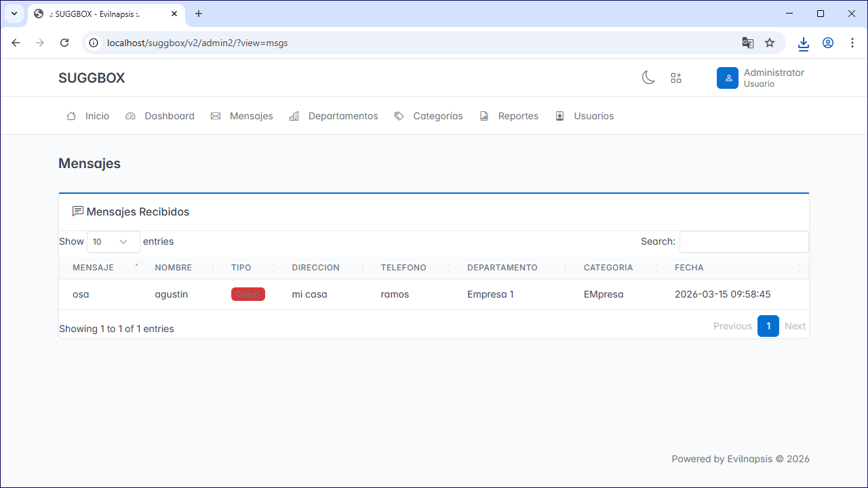Sort table by CATEGORIA column
This screenshot has height=488, width=868.
[x=616, y=268]
